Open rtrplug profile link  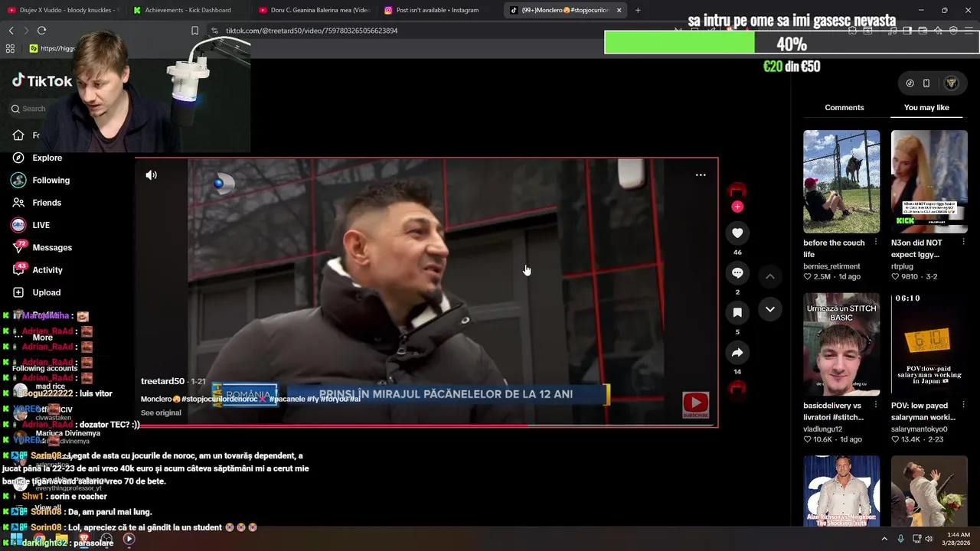tap(902, 266)
